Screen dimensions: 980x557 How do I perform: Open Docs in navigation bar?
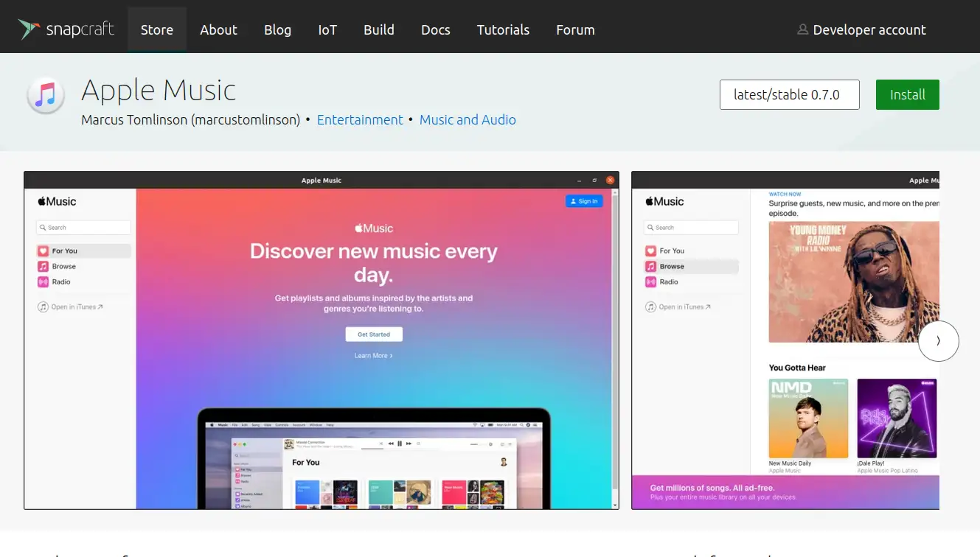click(x=436, y=29)
